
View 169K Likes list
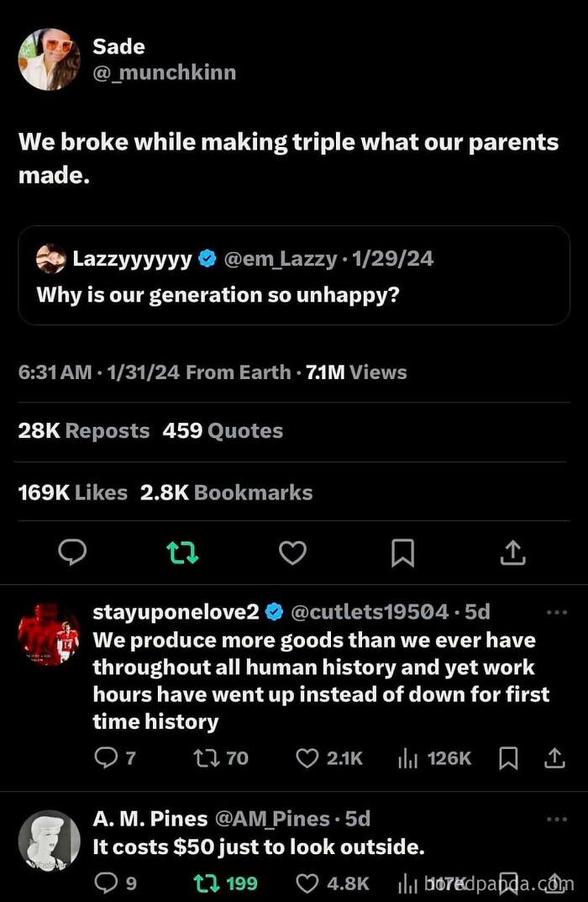(73, 493)
